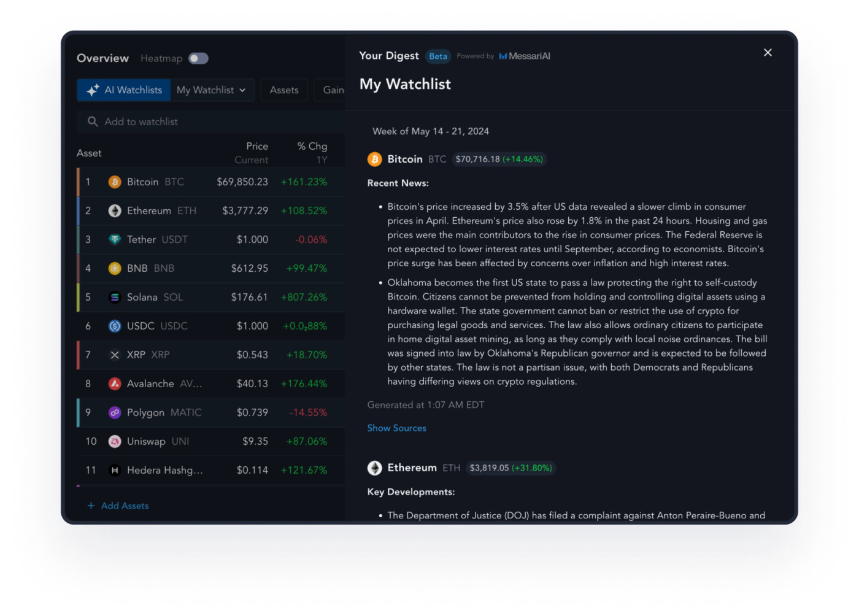This screenshot has height=616, width=859.
Task: Click the Bitcoin price badge $70,716.18
Action: [499, 160]
